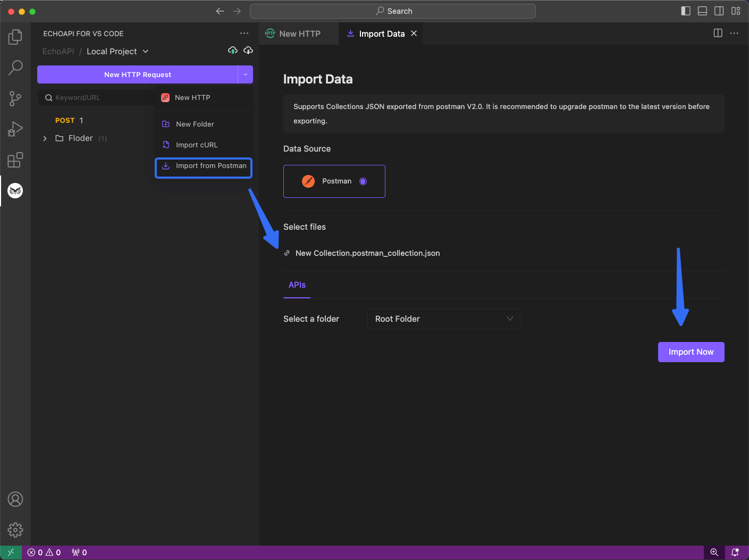Click the top command center Search box
Image resolution: width=749 pixels, height=560 pixels.
393,11
